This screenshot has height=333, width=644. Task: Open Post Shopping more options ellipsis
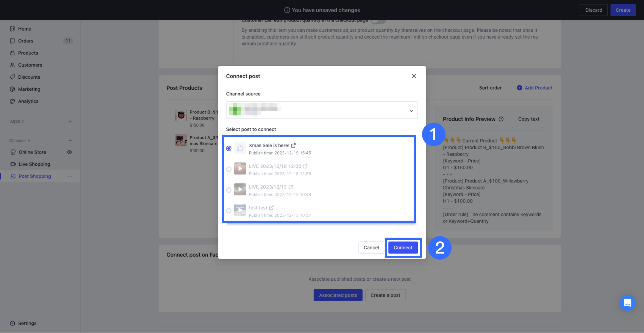(70, 176)
